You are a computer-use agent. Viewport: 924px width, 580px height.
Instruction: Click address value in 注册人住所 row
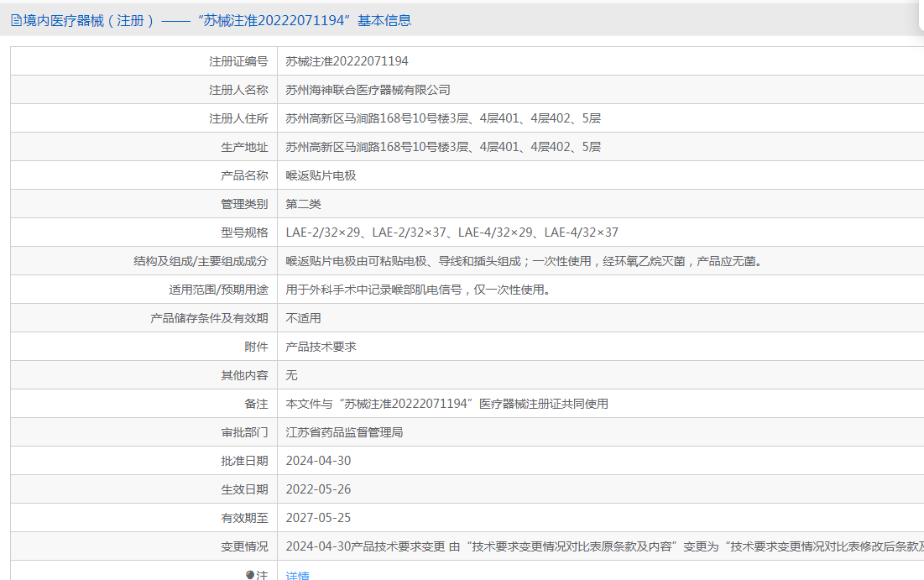pos(443,118)
